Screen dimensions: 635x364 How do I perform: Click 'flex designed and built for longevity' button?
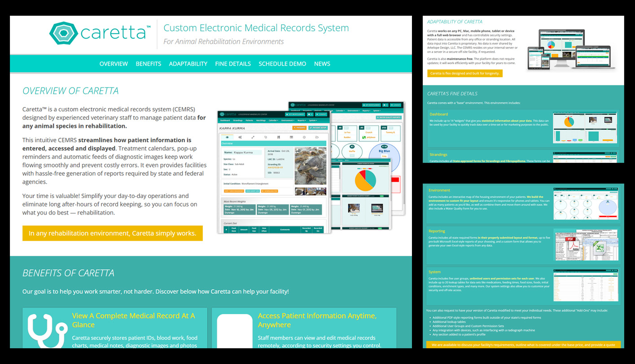464,74
